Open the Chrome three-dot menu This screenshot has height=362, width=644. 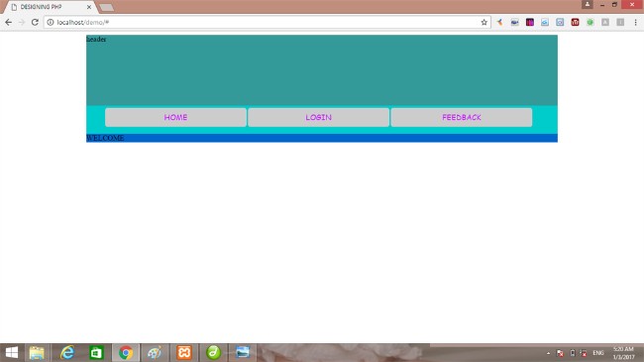click(635, 22)
